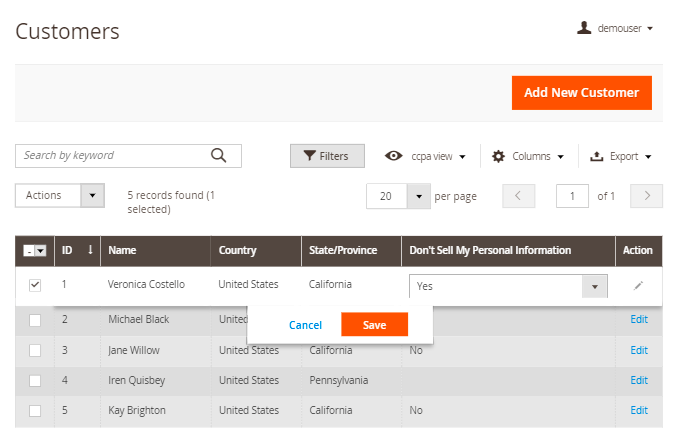Expand the Actions dropdown

pos(60,196)
